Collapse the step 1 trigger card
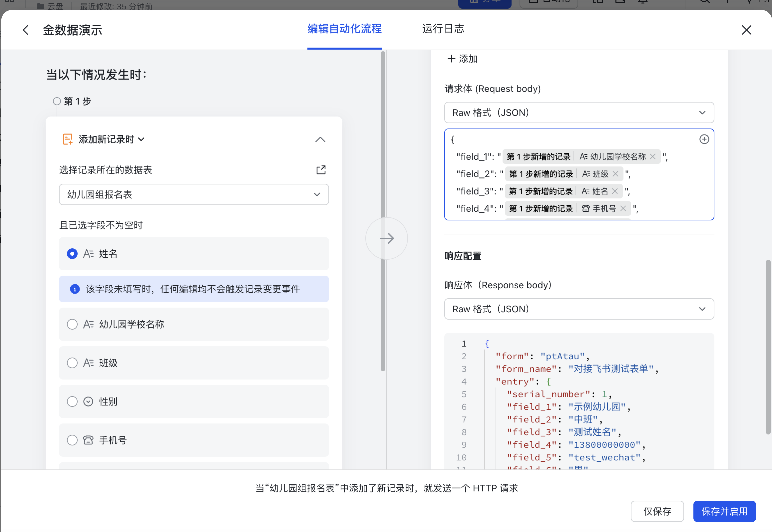772x532 pixels. click(320, 139)
